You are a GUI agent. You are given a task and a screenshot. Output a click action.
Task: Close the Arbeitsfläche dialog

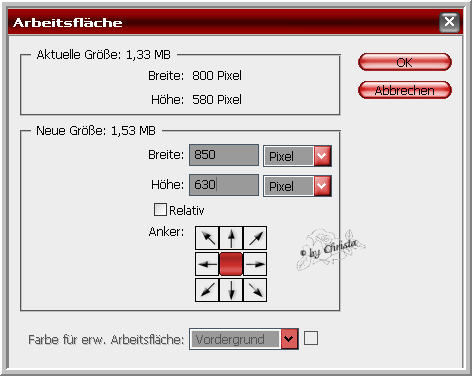coord(449,22)
